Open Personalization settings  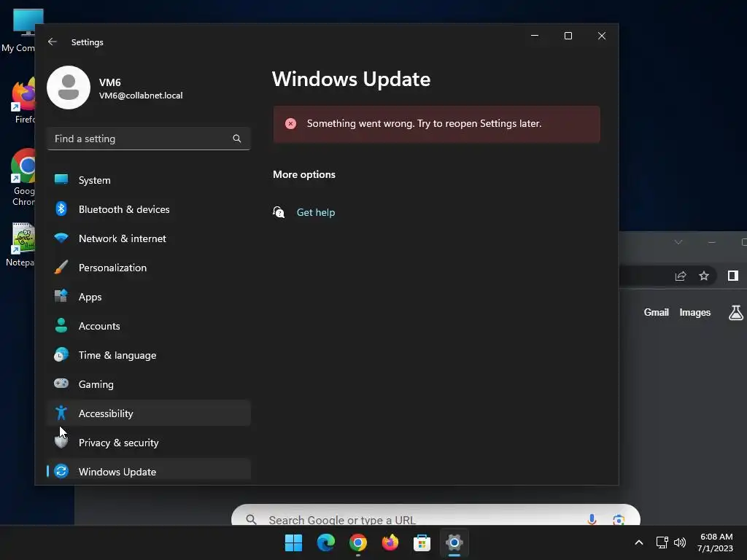coord(149,268)
